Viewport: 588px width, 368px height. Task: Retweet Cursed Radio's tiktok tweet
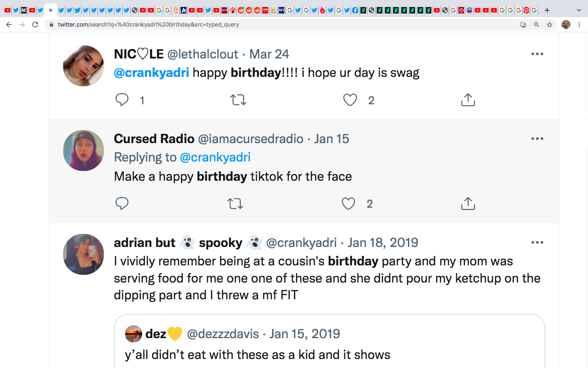tap(235, 204)
